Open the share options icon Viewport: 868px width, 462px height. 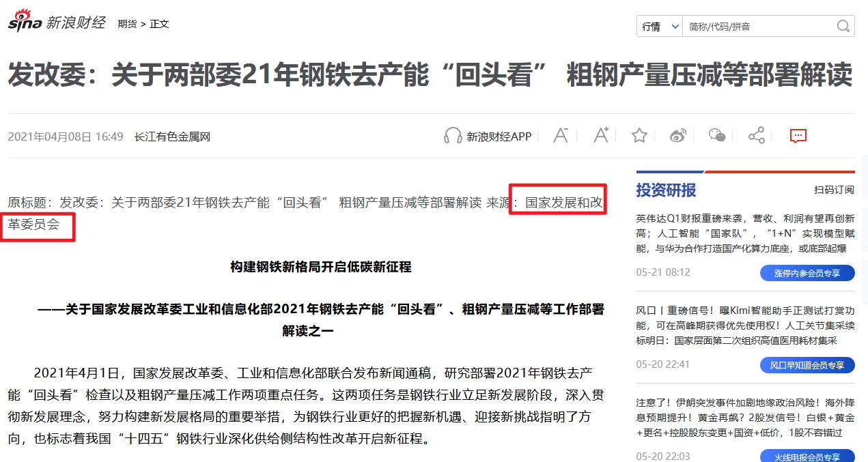(756, 136)
